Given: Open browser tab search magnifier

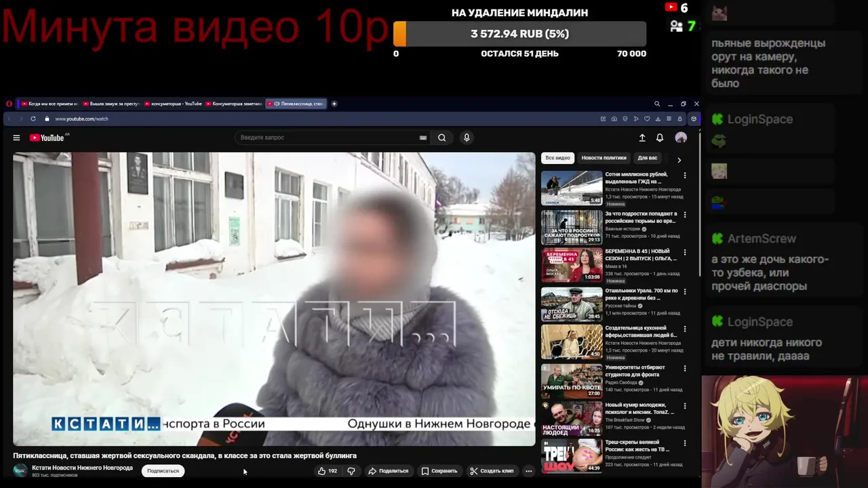Looking at the screenshot, I should (x=656, y=104).
